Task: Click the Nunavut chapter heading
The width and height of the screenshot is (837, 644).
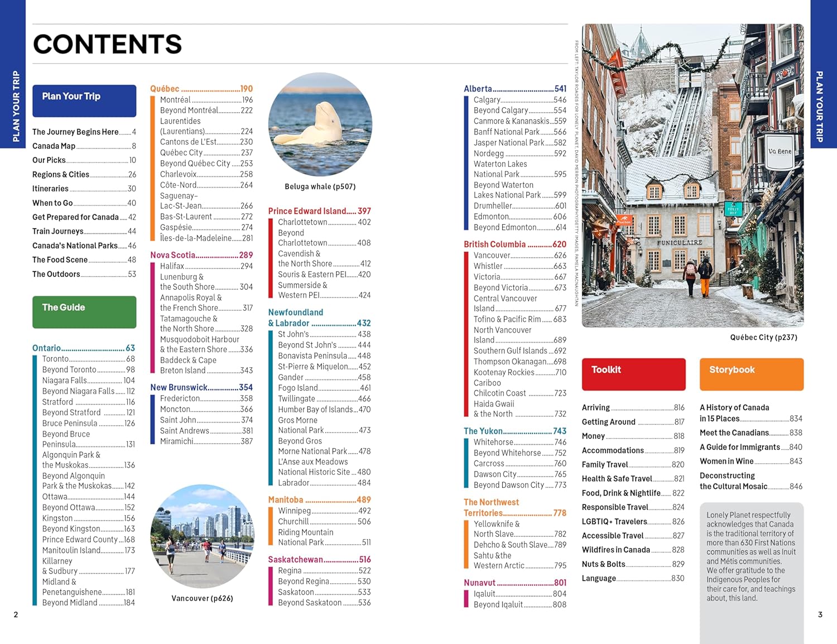Action: [x=515, y=583]
